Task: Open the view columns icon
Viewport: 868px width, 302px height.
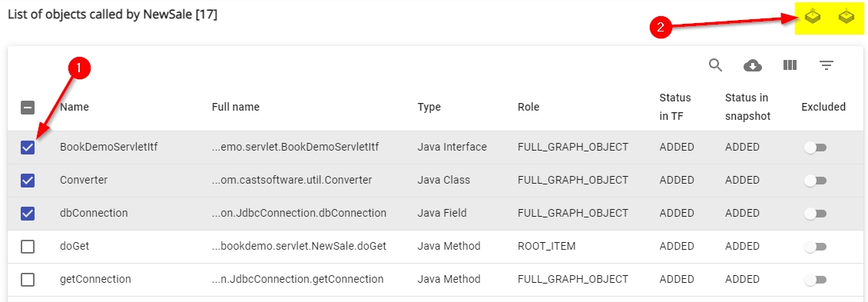Action: tap(790, 65)
